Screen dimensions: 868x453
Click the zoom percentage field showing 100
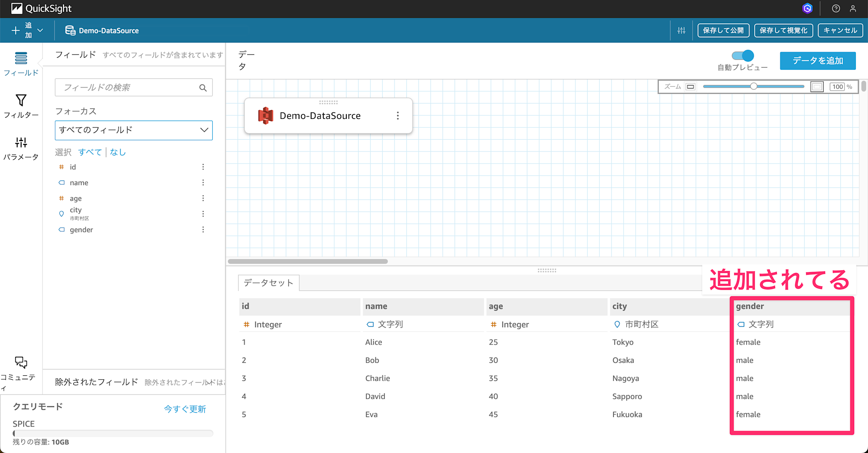(x=837, y=87)
